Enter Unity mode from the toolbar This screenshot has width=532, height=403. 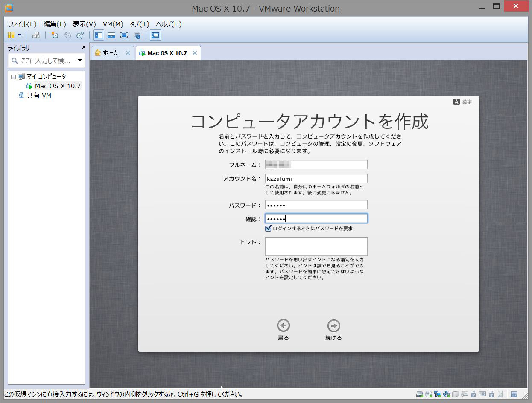137,35
